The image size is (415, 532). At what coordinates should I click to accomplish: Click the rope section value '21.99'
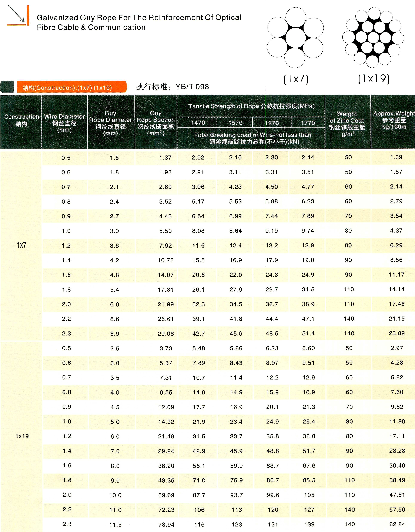click(166, 304)
